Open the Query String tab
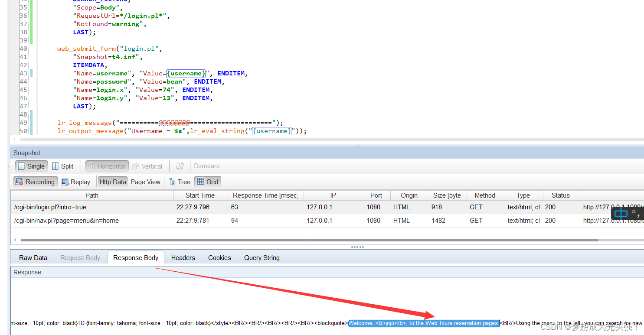Screen dimensions: 644x335 [x=262, y=257]
